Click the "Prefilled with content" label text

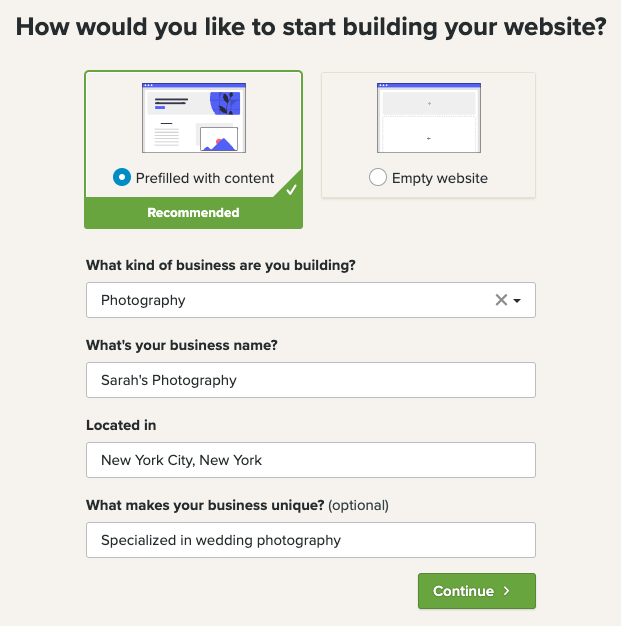[x=205, y=178]
